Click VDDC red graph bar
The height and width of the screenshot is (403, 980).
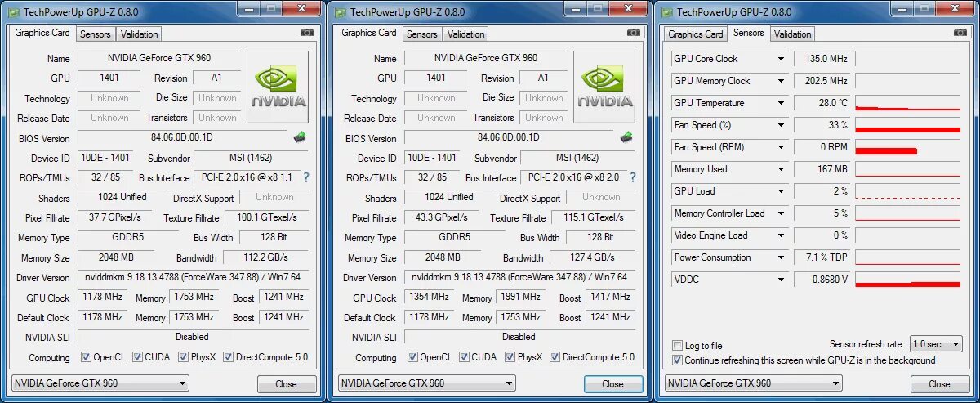coord(908,283)
